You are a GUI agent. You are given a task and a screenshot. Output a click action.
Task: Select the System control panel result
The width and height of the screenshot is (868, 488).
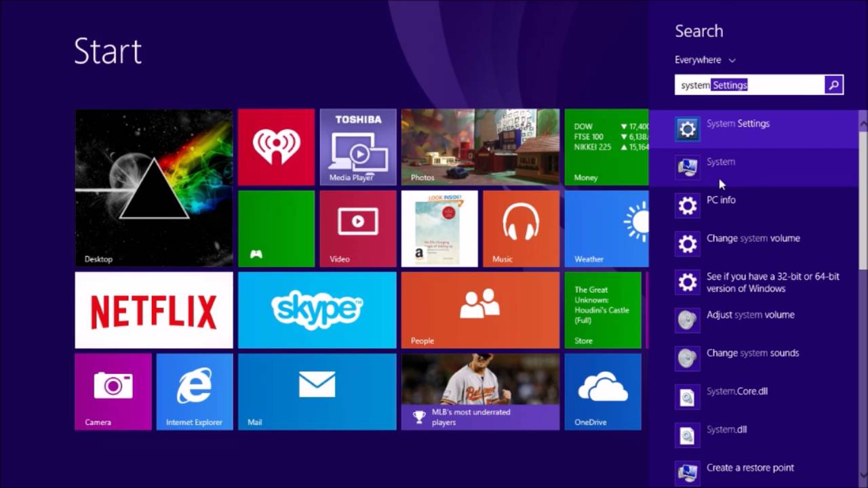pos(754,167)
